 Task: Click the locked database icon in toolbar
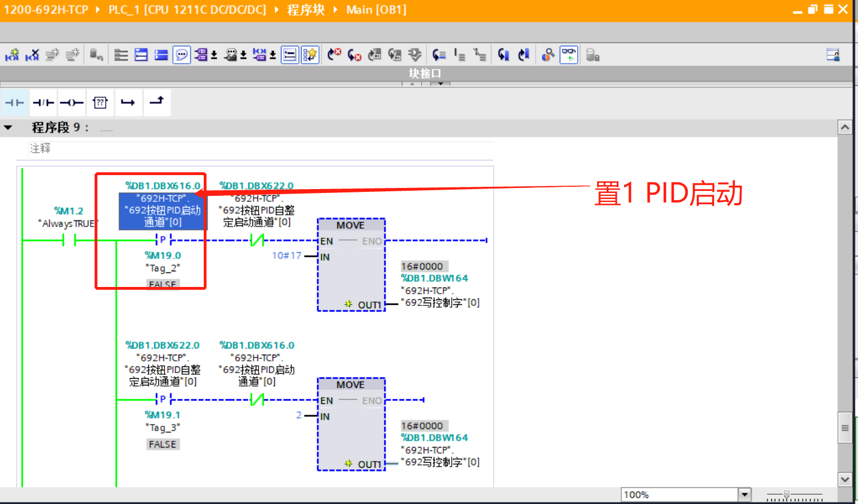[593, 55]
